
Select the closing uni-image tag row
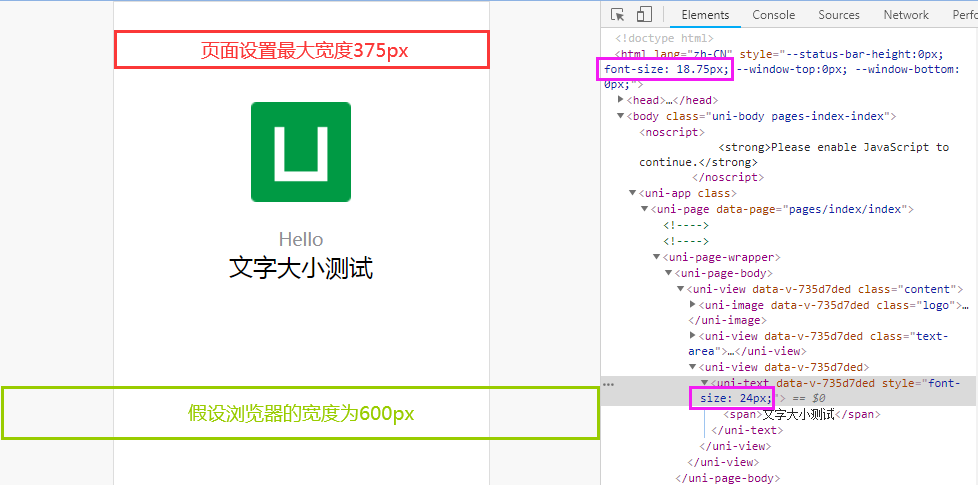click(x=727, y=320)
